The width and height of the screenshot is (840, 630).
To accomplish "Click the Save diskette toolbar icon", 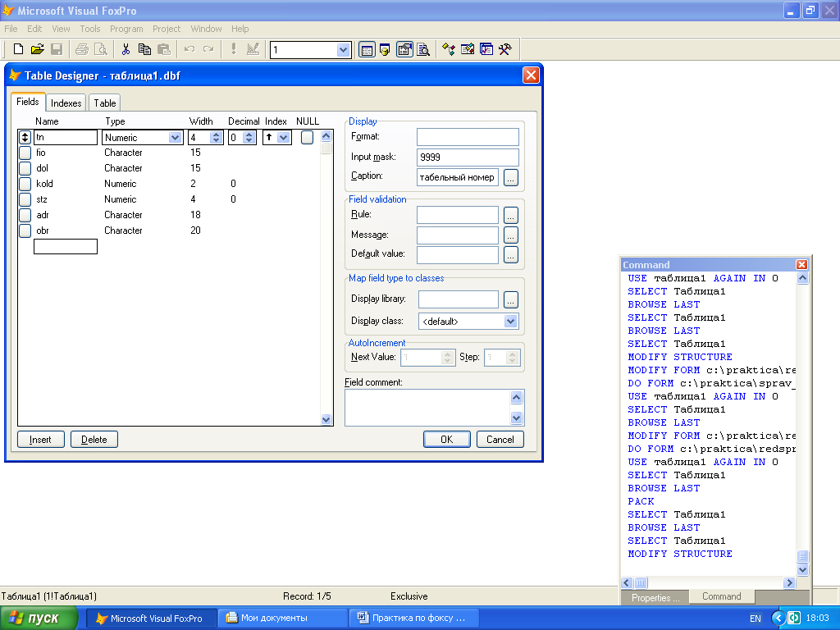I will click(57, 49).
